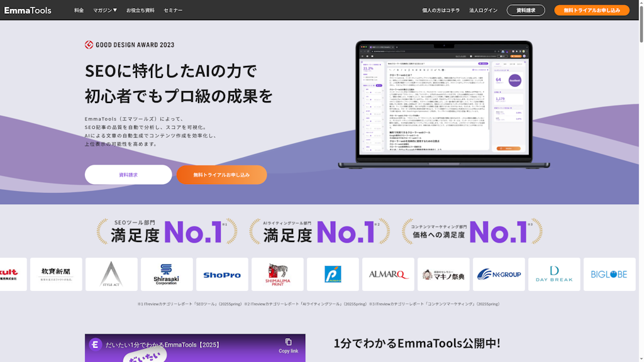644x362 pixels.
Task: Click header 無料トライアルお申し込み button
Action: (592, 10)
